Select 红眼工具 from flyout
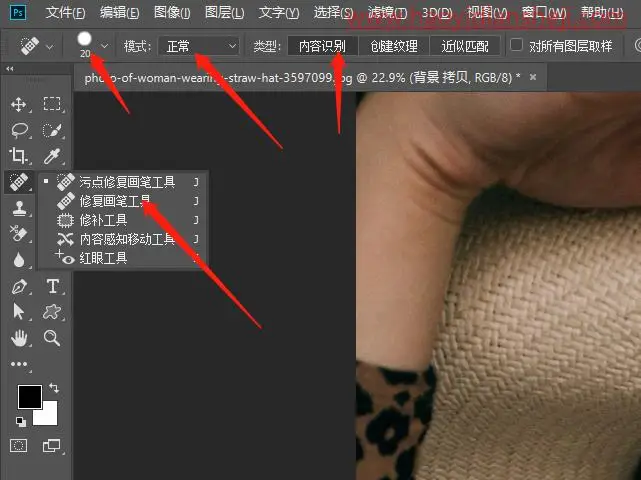The image size is (641, 480). [122, 258]
